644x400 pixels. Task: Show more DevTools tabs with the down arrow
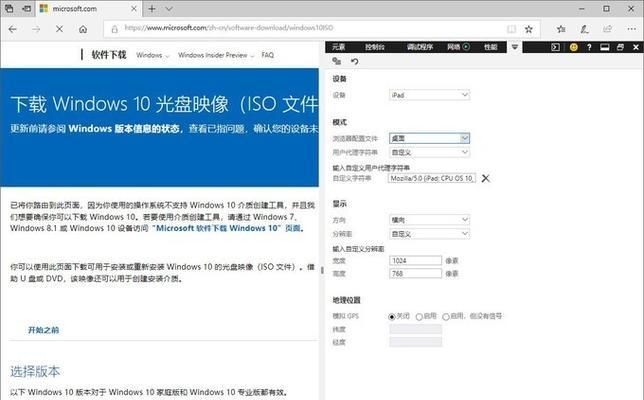[x=515, y=47]
